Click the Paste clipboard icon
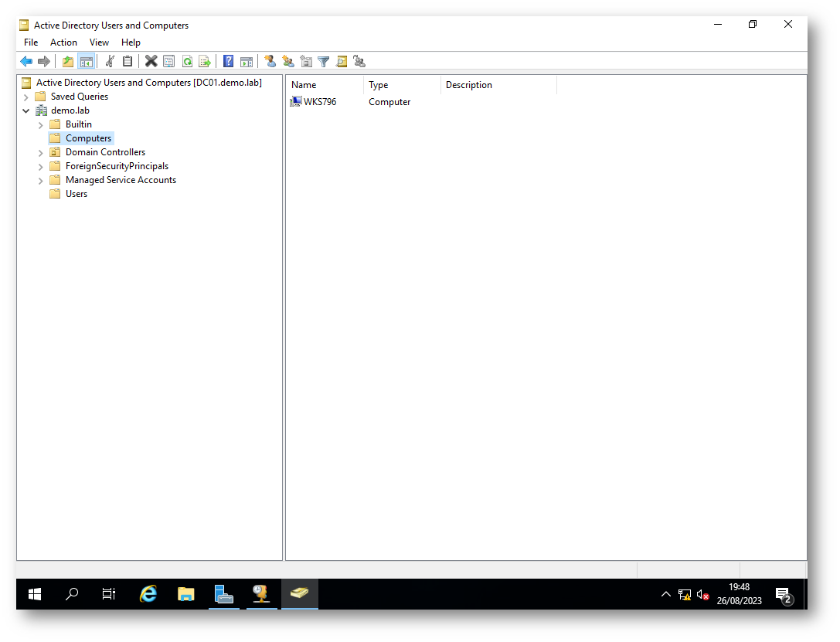Viewport: 840px width, 642px height. click(128, 62)
